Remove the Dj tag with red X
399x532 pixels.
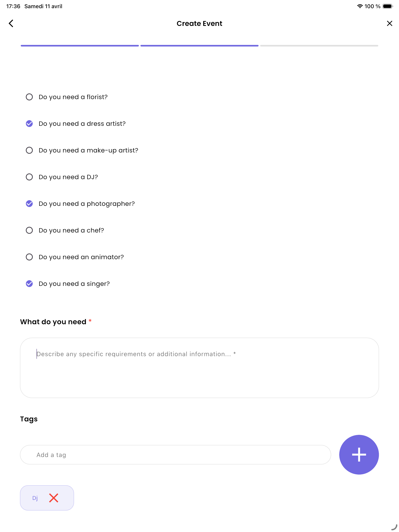click(x=54, y=498)
